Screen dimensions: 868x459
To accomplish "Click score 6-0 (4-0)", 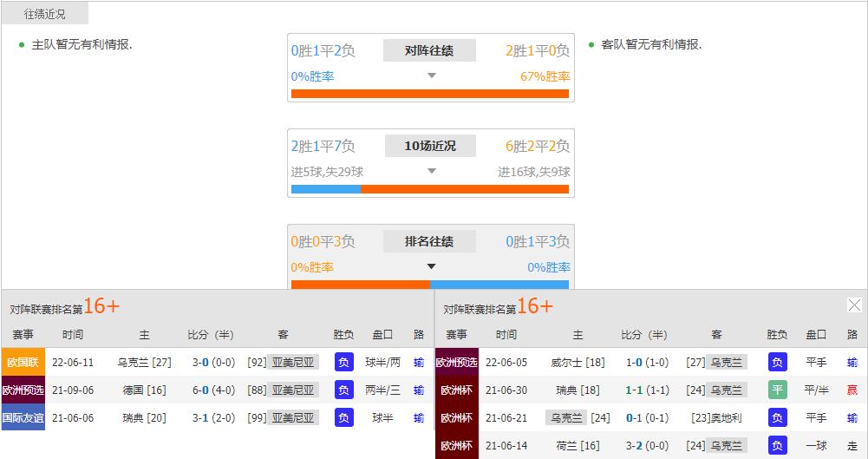I will [213, 390].
